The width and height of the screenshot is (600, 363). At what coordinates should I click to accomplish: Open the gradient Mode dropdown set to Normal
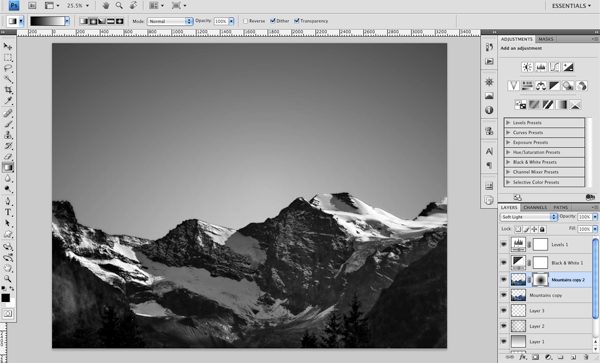(x=170, y=21)
